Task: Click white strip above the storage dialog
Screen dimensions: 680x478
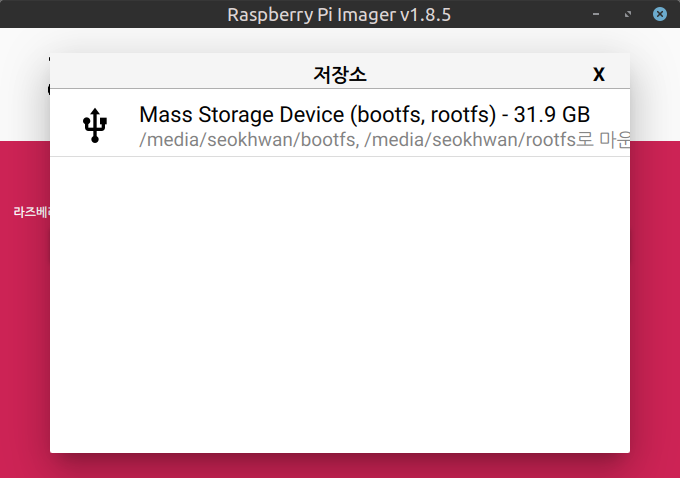Action: pos(340,40)
